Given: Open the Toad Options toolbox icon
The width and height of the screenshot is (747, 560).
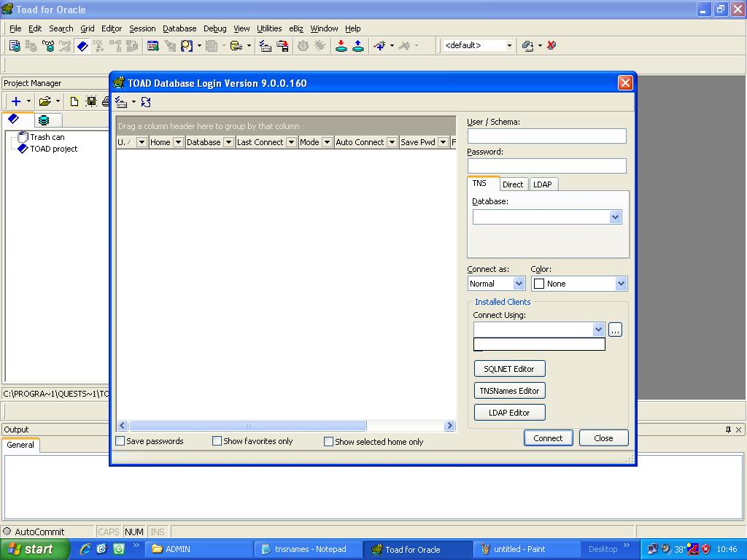Looking at the screenshot, I should coord(266,46).
